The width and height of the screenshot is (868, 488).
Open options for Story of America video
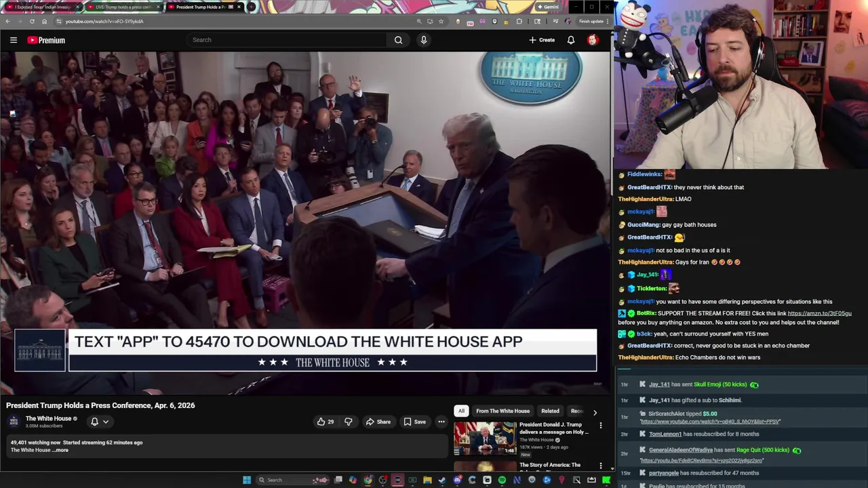tap(600, 466)
